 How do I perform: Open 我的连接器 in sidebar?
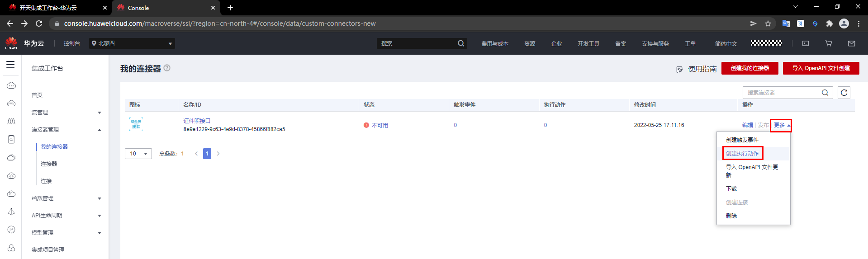coord(54,147)
